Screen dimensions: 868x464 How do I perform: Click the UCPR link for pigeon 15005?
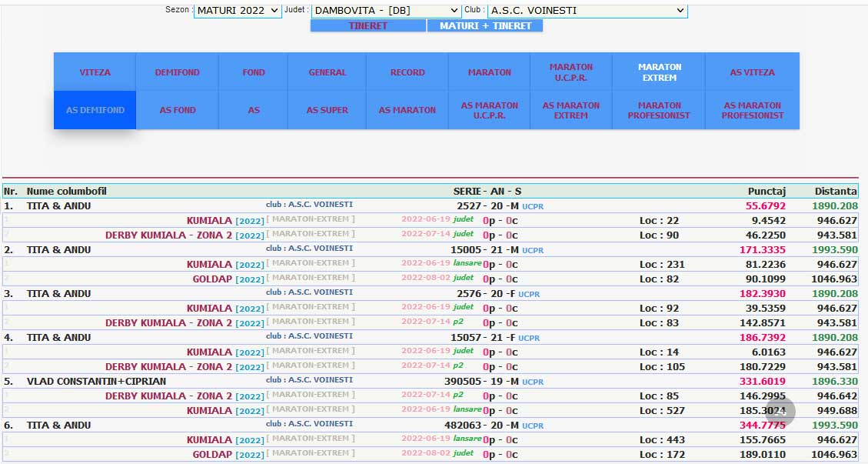point(533,251)
